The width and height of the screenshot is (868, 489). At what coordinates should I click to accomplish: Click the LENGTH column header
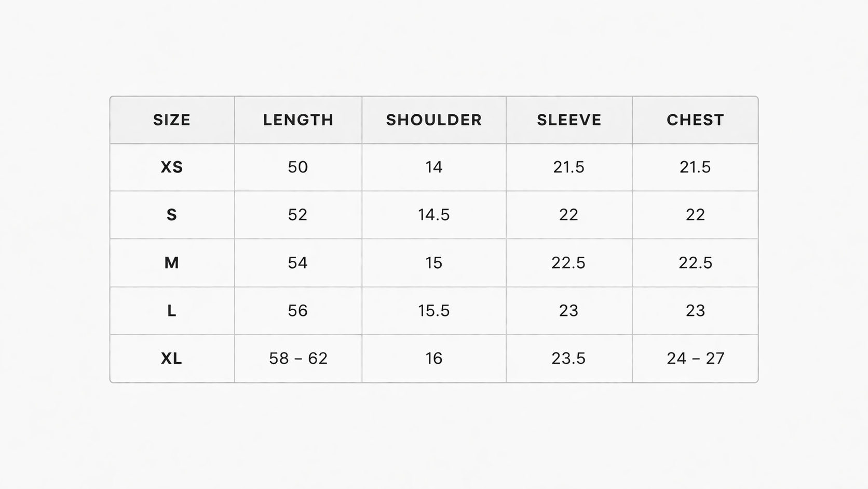tap(298, 120)
